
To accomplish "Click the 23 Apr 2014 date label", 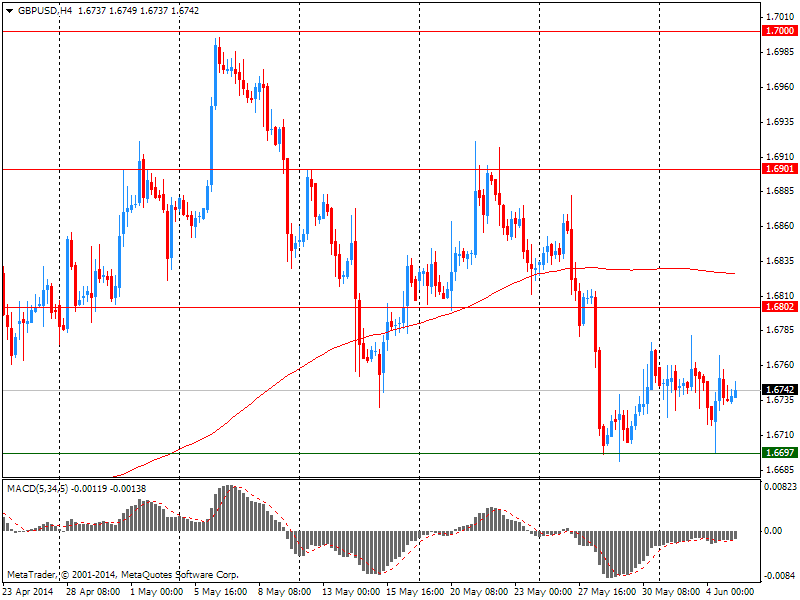I will pos(28,592).
